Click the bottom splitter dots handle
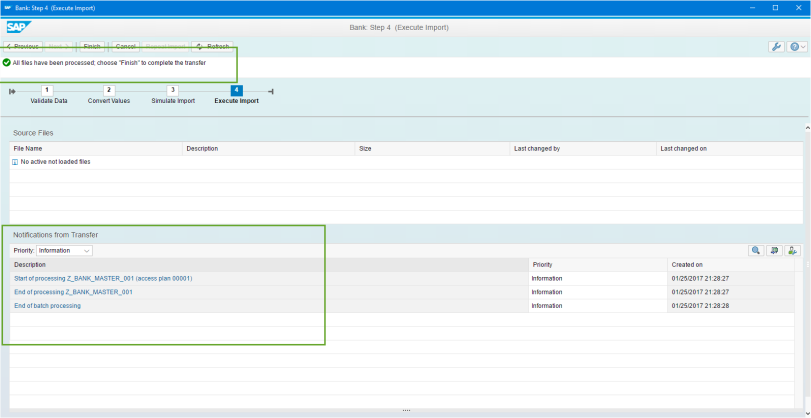This screenshot has width=811, height=418. pos(407,410)
